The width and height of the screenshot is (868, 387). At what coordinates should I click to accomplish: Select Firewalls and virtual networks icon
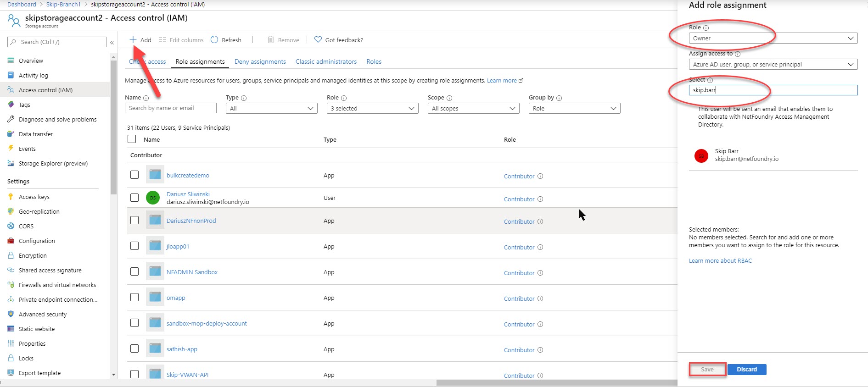(11, 285)
